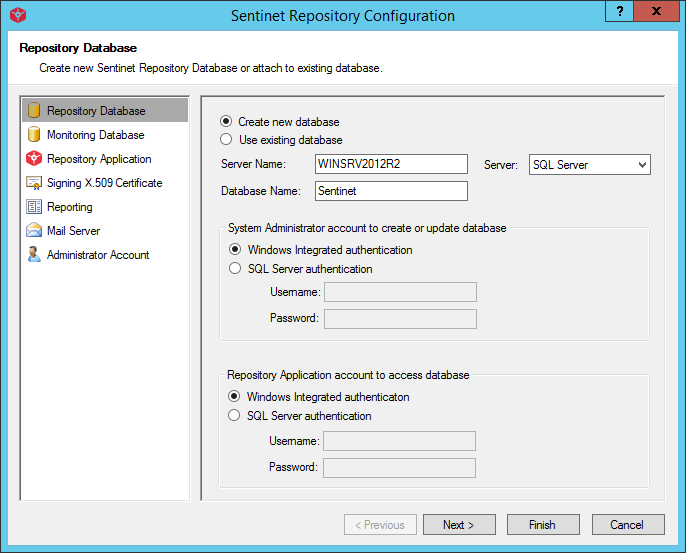This screenshot has width=686, height=553.
Task: Click 'Repository Application account to access database' text
Action: [x=348, y=375]
